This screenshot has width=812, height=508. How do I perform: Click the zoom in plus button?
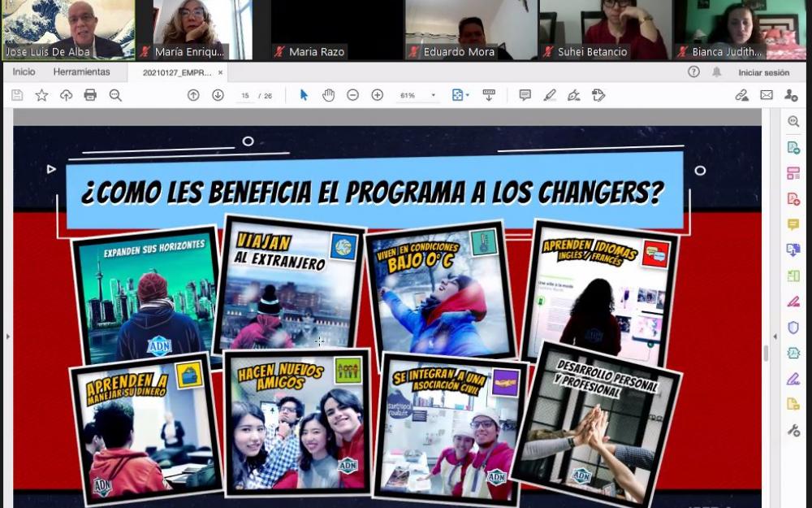377,95
